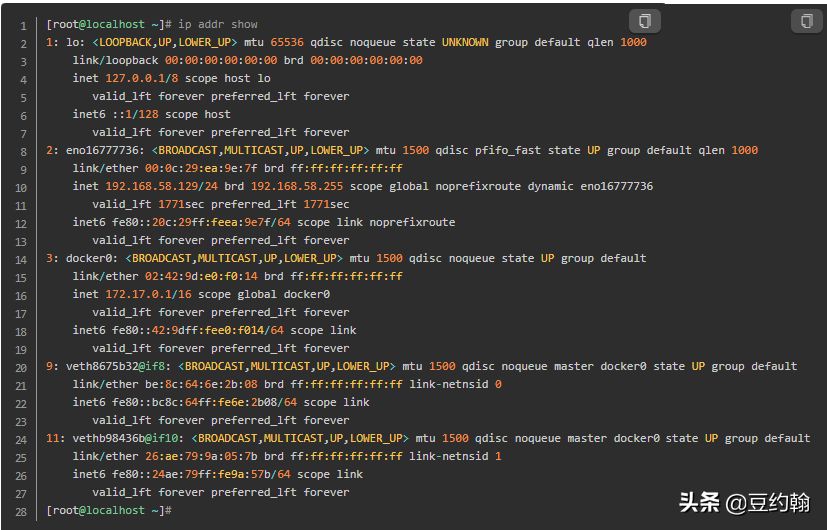Click the broadcast address 192.168.58.255
Screen dimensions: 827x530
click(x=297, y=186)
